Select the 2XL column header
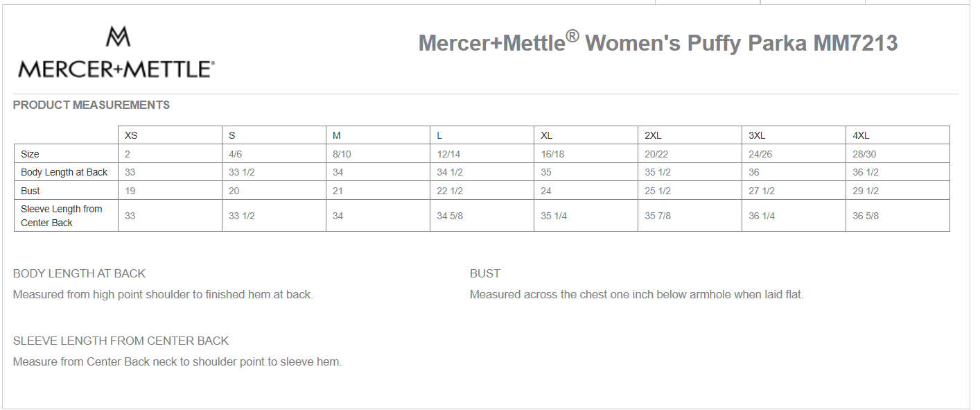Image resolution: width=980 pixels, height=410 pixels. tap(653, 135)
